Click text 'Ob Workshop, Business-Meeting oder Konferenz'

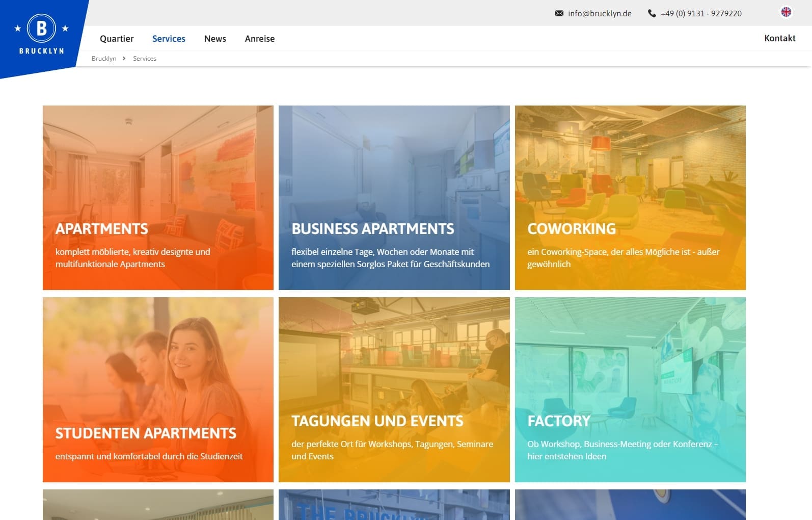pos(619,444)
